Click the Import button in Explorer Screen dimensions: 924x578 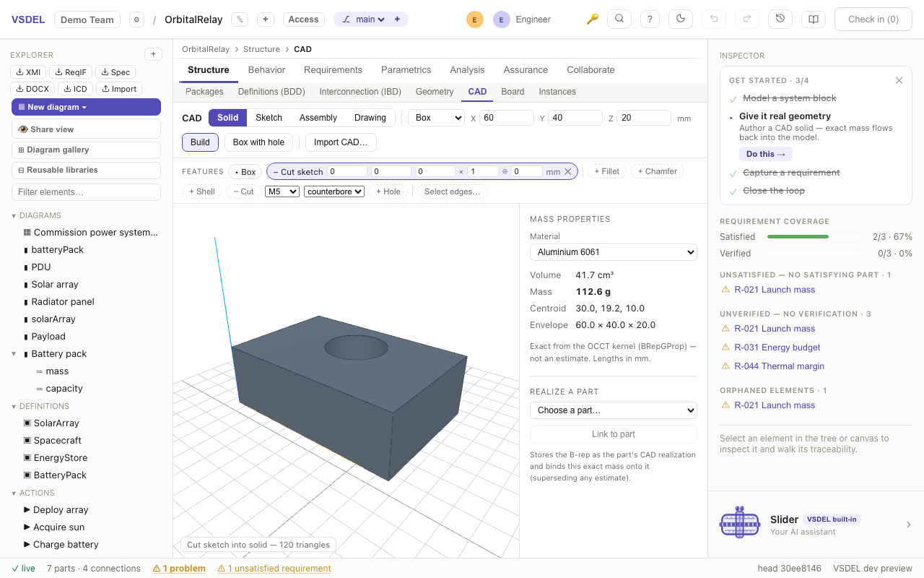[x=119, y=89]
